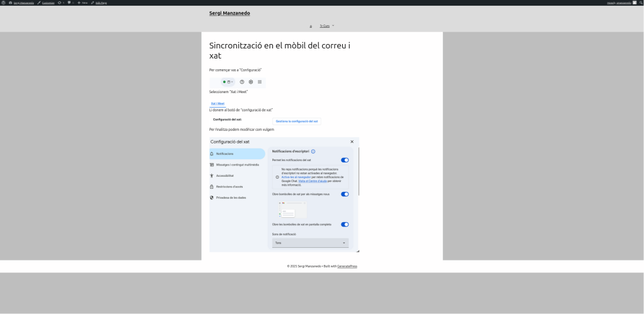Screen dimensions: 644x314
Task: Click the green status indicator dropdown
Action: click(228, 82)
